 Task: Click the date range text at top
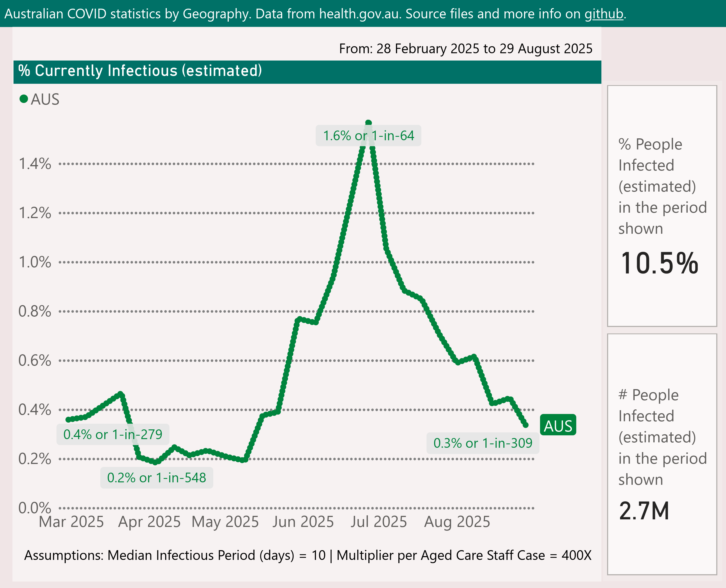coord(465,49)
